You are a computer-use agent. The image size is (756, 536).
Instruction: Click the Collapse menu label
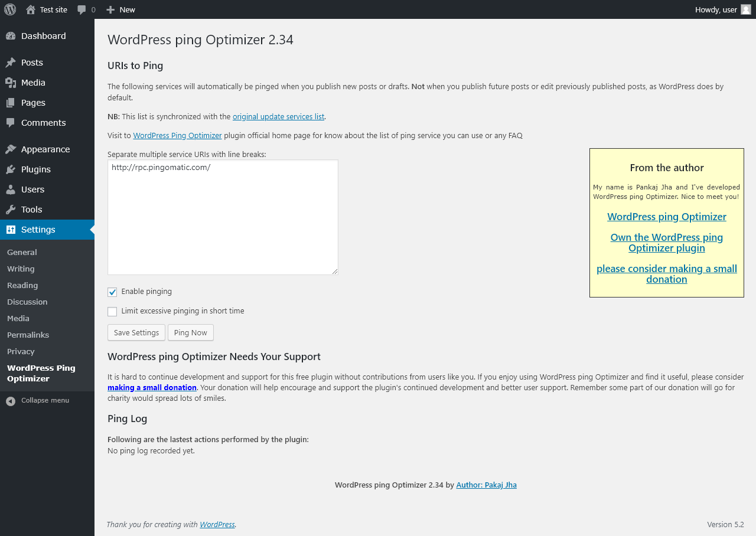[x=45, y=401]
